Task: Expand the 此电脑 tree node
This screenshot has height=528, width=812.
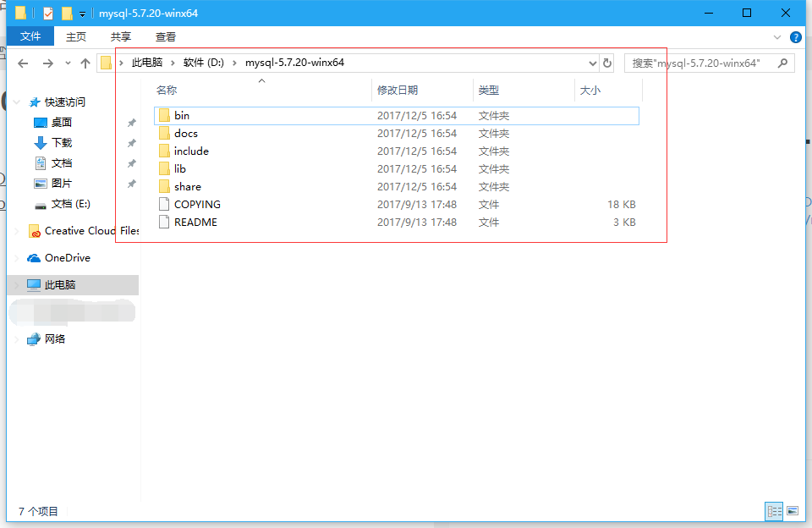Action: [17, 285]
